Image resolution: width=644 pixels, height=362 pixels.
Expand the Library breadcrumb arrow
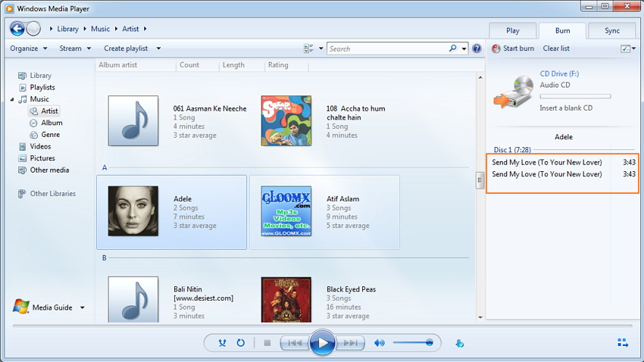(85, 29)
